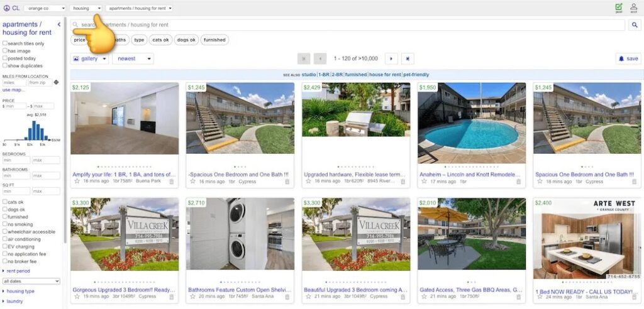Check the has image option
The height and width of the screenshot is (309, 644).
pos(5,50)
